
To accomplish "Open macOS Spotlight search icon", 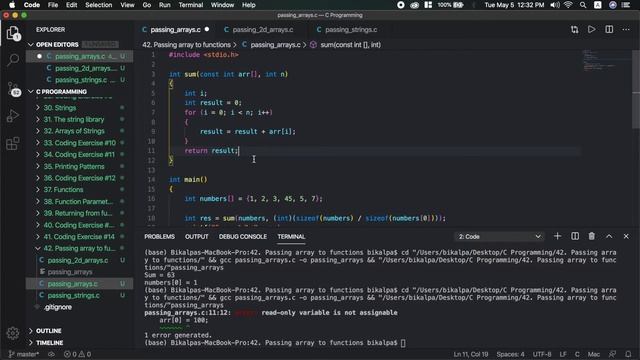I will click(x=583, y=5).
